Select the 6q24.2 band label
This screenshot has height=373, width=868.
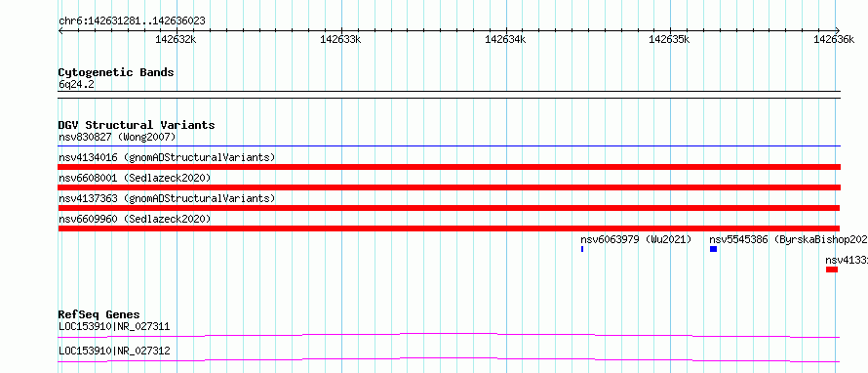tap(76, 84)
